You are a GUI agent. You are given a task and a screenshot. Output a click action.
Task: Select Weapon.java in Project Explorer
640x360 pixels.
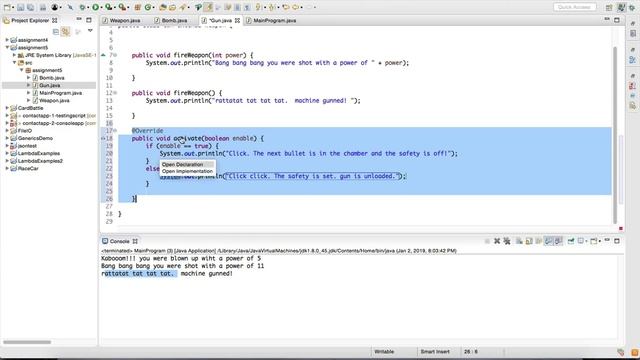(54, 100)
